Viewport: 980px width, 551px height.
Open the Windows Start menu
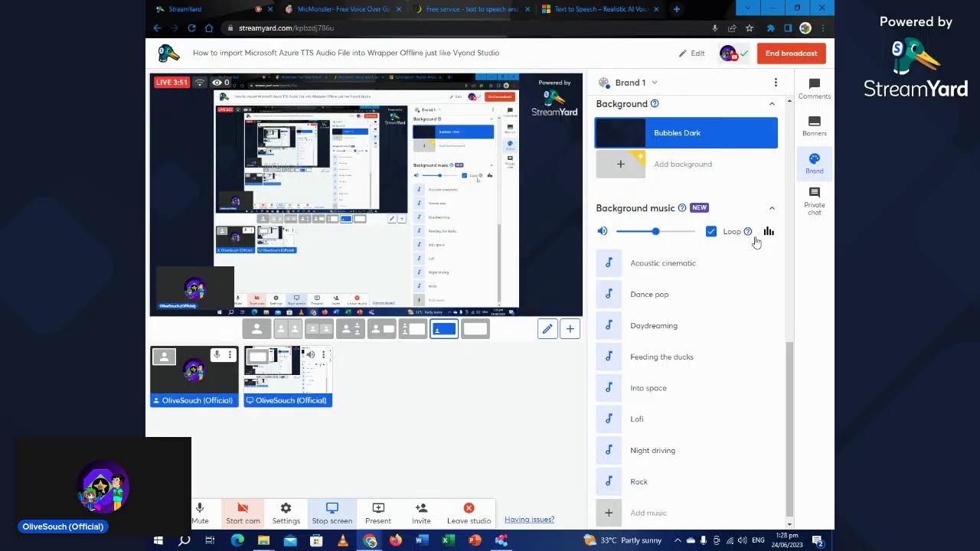(158, 540)
